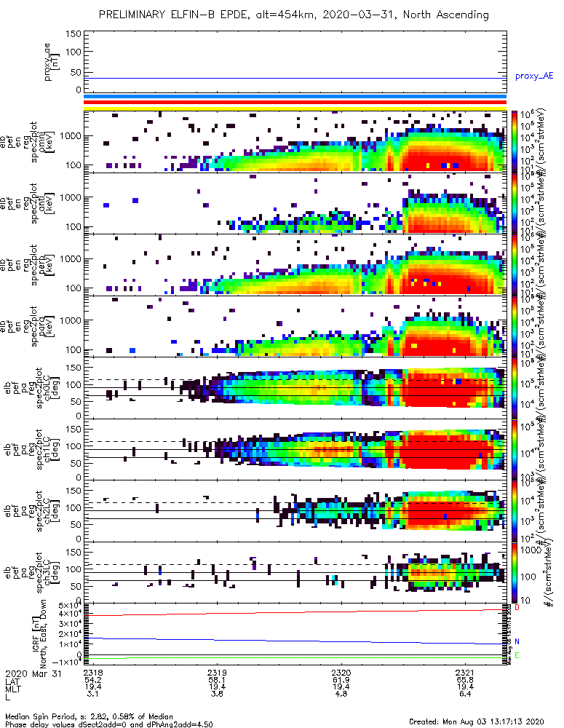Click the ch0LC pitch-angle spectrogram panel

295,388
